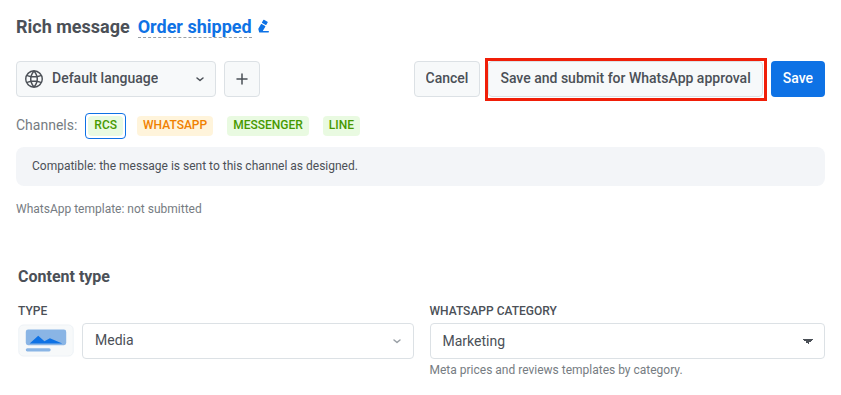This screenshot has height=395, width=841.
Task: Click the Cancel button
Action: [447, 79]
